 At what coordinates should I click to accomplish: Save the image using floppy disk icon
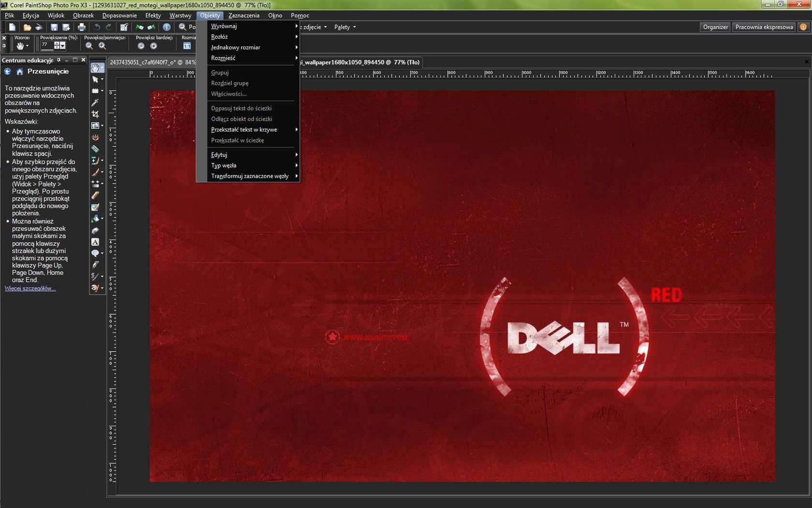(54, 27)
